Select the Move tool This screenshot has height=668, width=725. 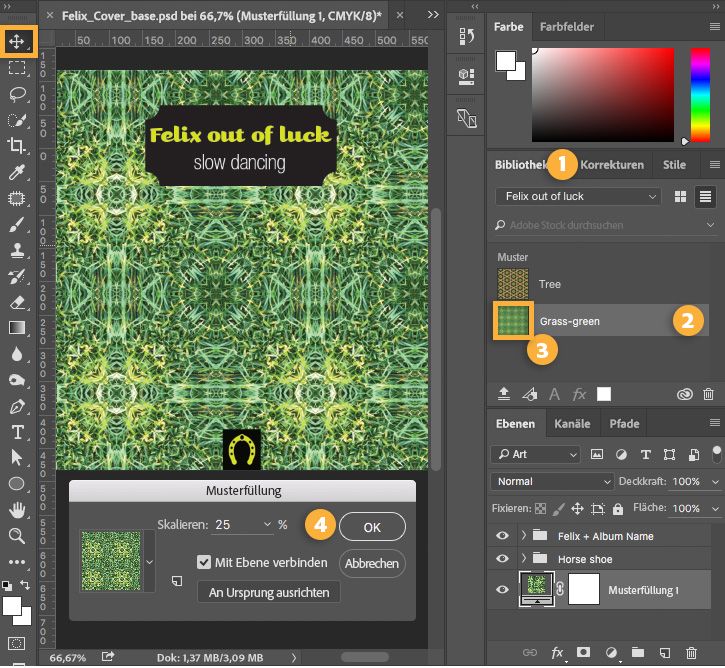(17, 42)
